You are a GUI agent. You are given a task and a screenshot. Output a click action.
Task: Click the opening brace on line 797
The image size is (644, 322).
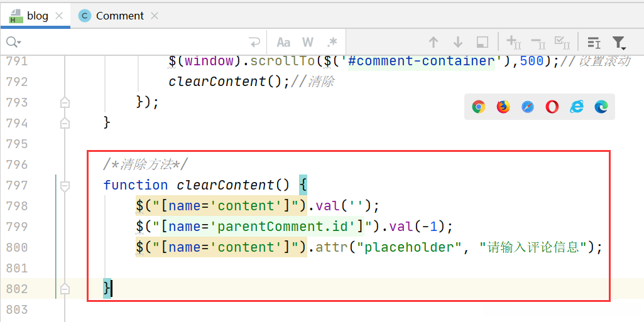[x=303, y=186]
